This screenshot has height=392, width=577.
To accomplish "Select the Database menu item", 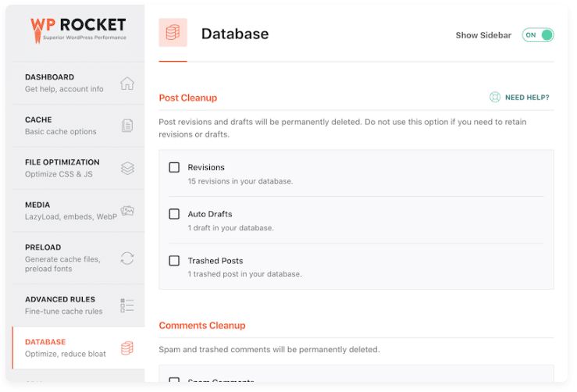I will click(x=79, y=347).
